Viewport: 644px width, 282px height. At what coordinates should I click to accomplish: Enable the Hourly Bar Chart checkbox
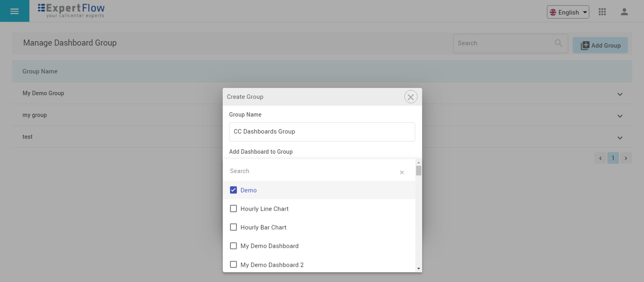[x=233, y=227]
